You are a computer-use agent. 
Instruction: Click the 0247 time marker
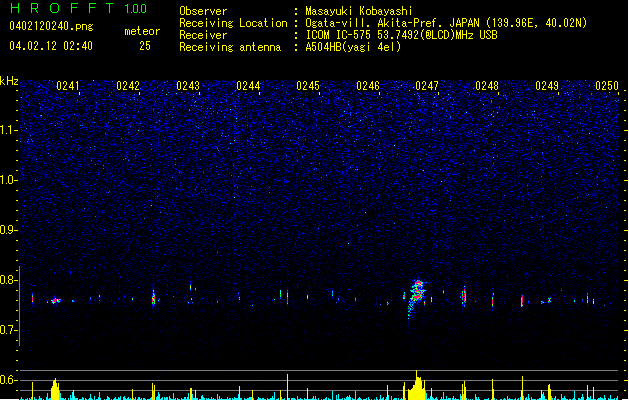pyautogui.click(x=427, y=85)
